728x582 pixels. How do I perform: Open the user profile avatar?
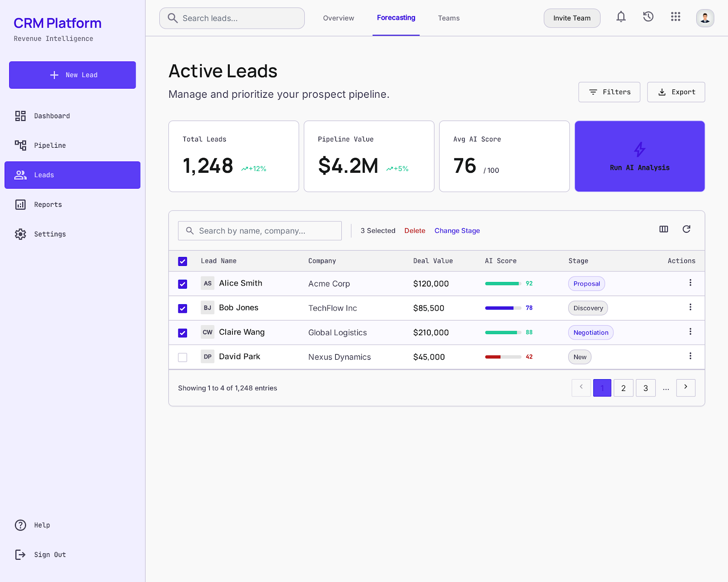tap(705, 18)
